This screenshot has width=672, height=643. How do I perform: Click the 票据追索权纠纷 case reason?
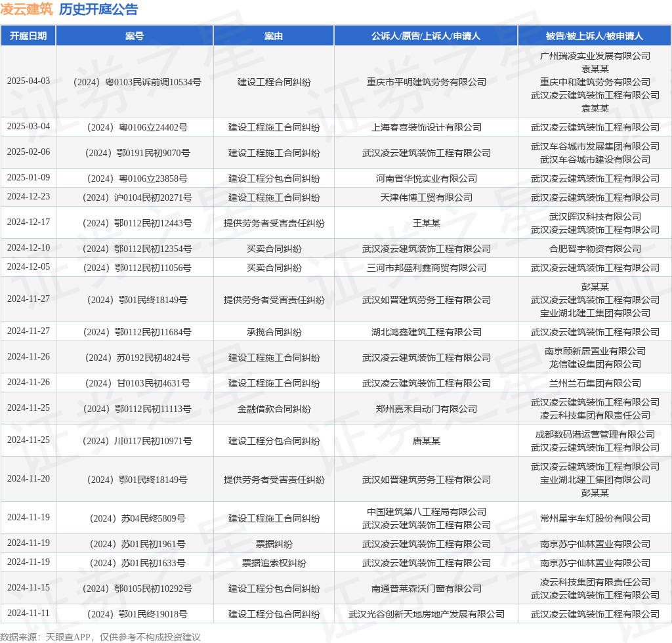(x=274, y=563)
